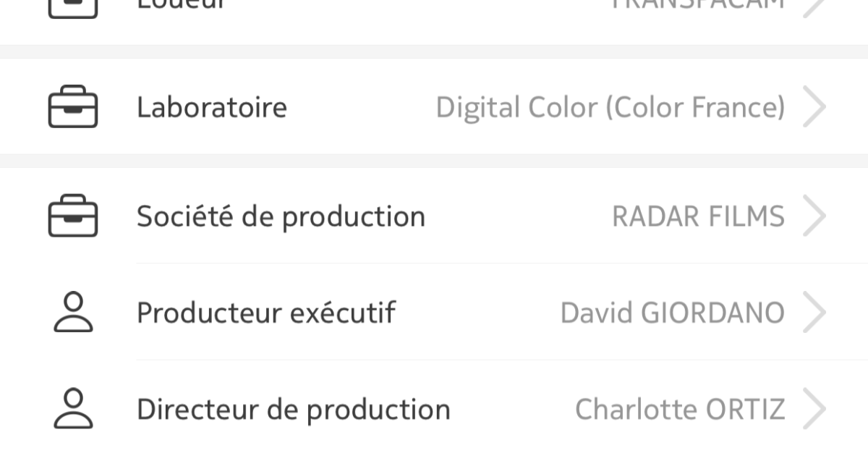Open the chevron arrow after RADAR FILMS
868x456 pixels.
pos(814,216)
